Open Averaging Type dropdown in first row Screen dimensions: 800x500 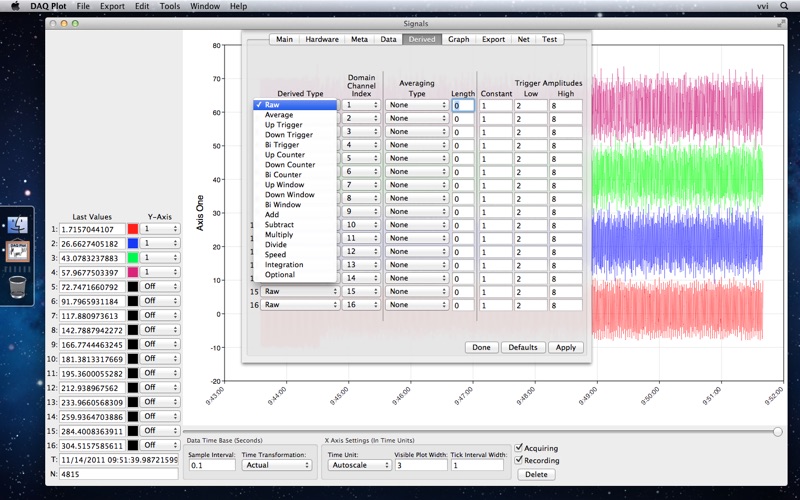[x=417, y=105]
